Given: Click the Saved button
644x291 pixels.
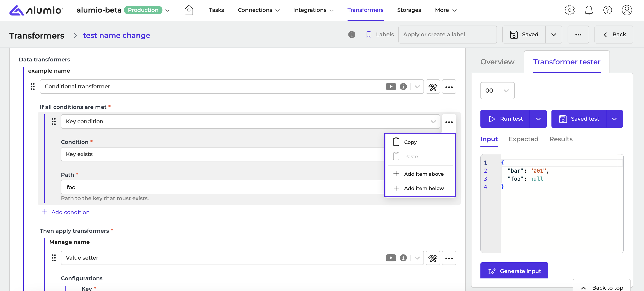Looking at the screenshot, I should [x=524, y=35].
